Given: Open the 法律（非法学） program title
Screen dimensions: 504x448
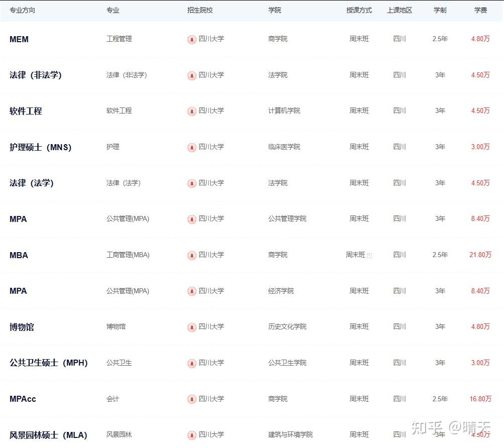Looking at the screenshot, I should (35, 75).
